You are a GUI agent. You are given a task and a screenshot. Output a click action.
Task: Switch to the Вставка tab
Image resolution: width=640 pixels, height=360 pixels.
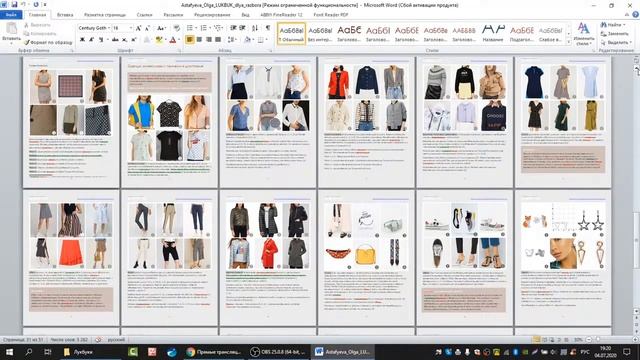pyautogui.click(x=65, y=15)
